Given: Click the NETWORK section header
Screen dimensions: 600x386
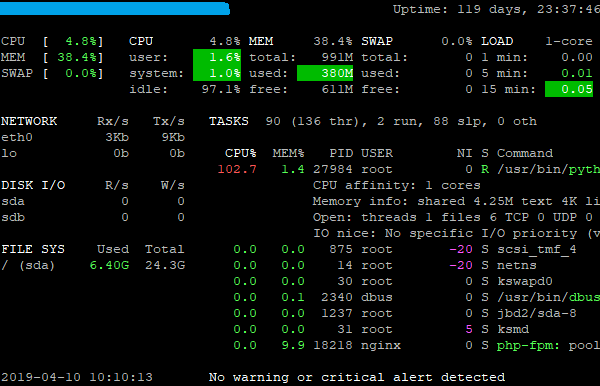Looking at the screenshot, I should click(x=29, y=121).
